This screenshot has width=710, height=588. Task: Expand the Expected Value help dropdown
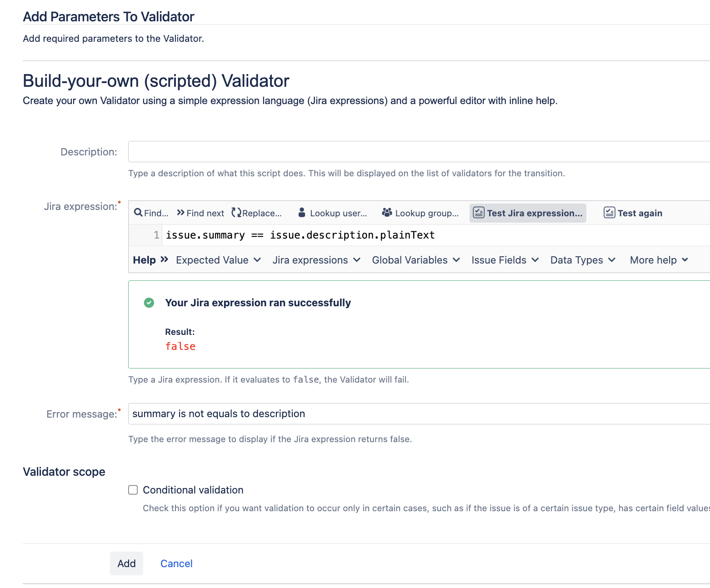point(218,260)
